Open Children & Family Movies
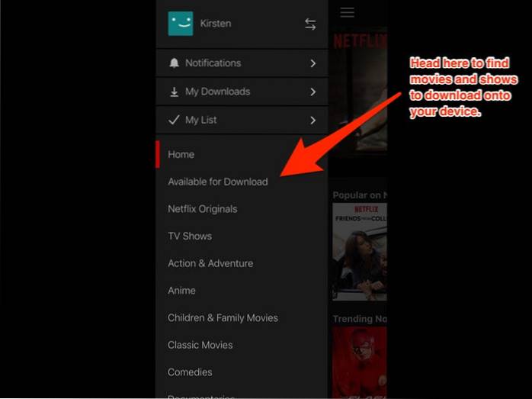Image resolution: width=532 pixels, height=399 pixels. 223,318
